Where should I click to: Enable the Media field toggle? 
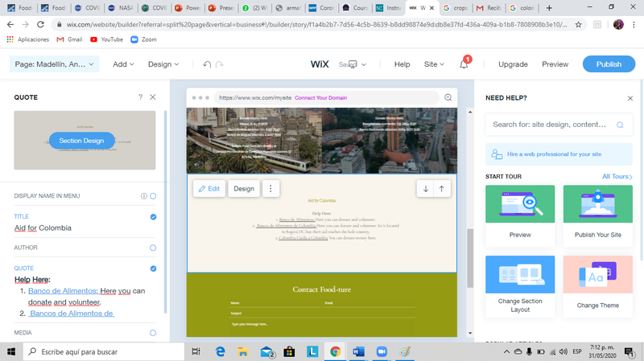coord(153,333)
